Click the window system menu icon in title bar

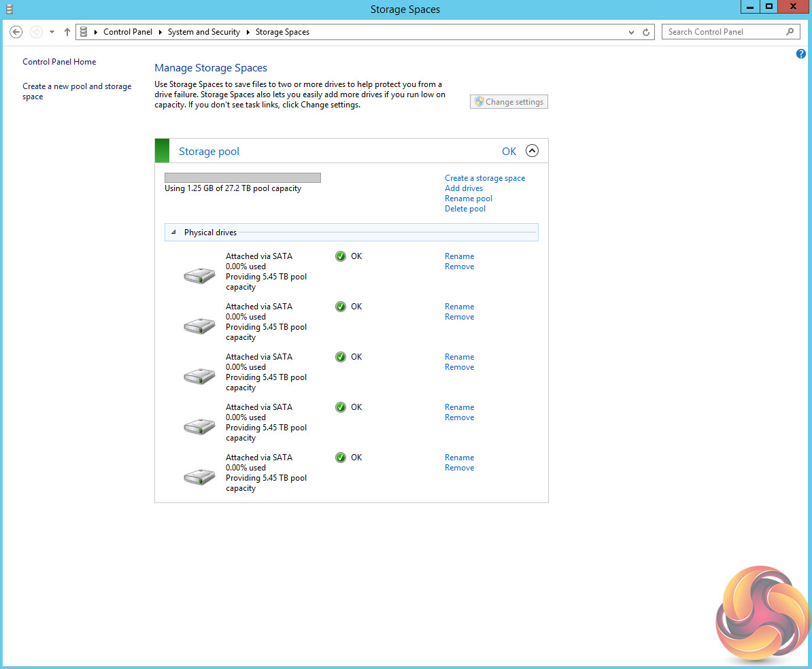10,9
